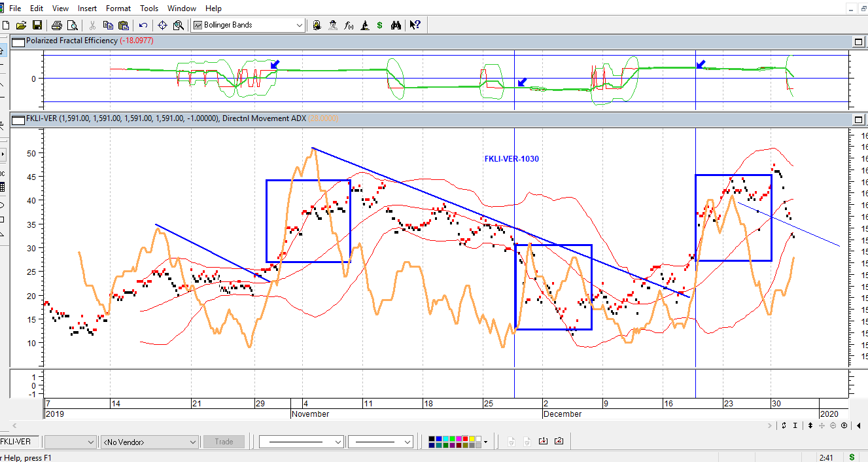Image resolution: width=868 pixels, height=462 pixels.
Task: Click the green dollar toolbar icon
Action: click(379, 25)
